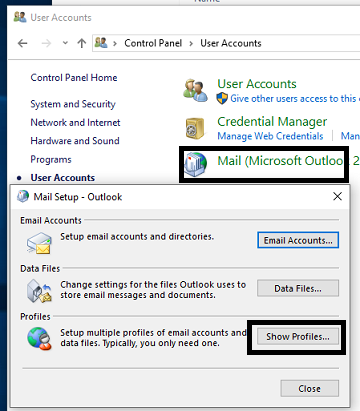Viewport: 360px width, 411px height.
Task: Click the User Accounts people icon
Action: [x=195, y=90]
